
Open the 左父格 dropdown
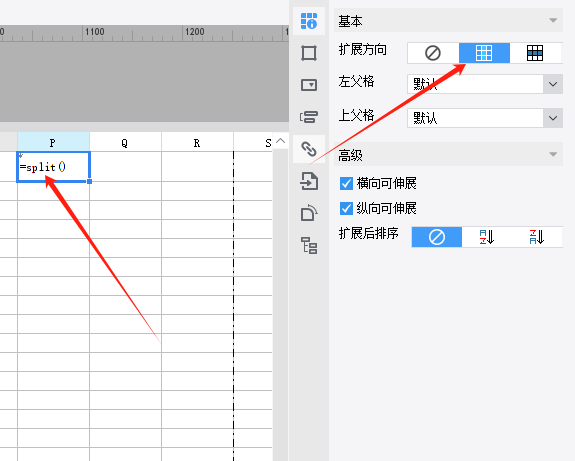tap(485, 84)
